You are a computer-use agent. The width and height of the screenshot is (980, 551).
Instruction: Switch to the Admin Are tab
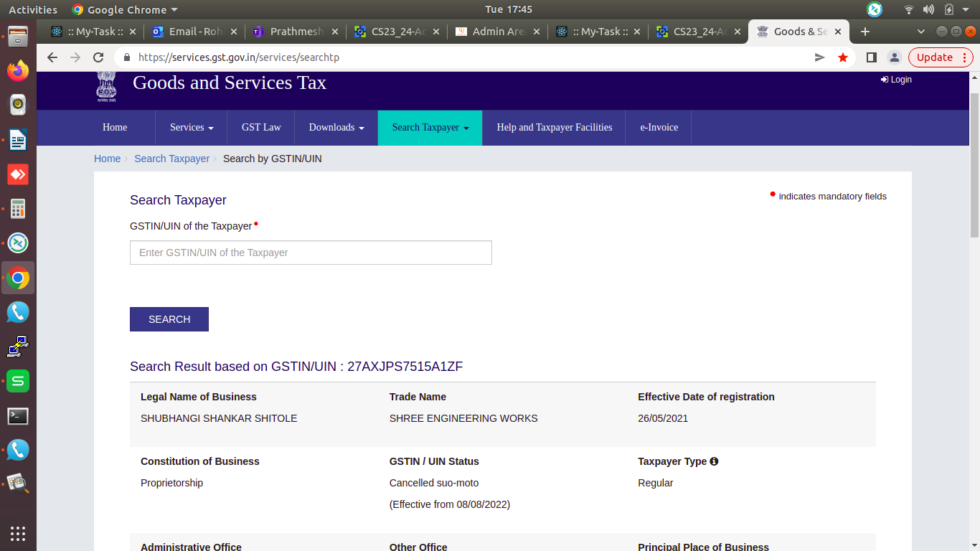[x=496, y=32]
